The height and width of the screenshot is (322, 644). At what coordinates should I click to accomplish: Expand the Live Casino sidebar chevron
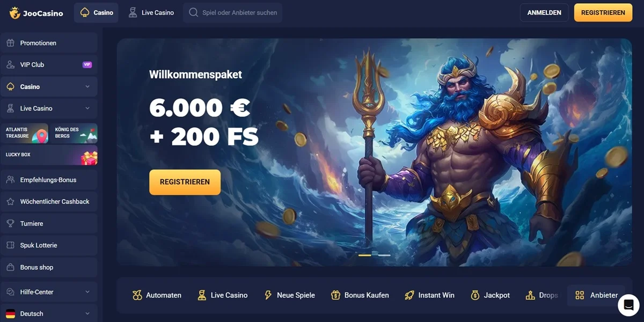coord(87,108)
